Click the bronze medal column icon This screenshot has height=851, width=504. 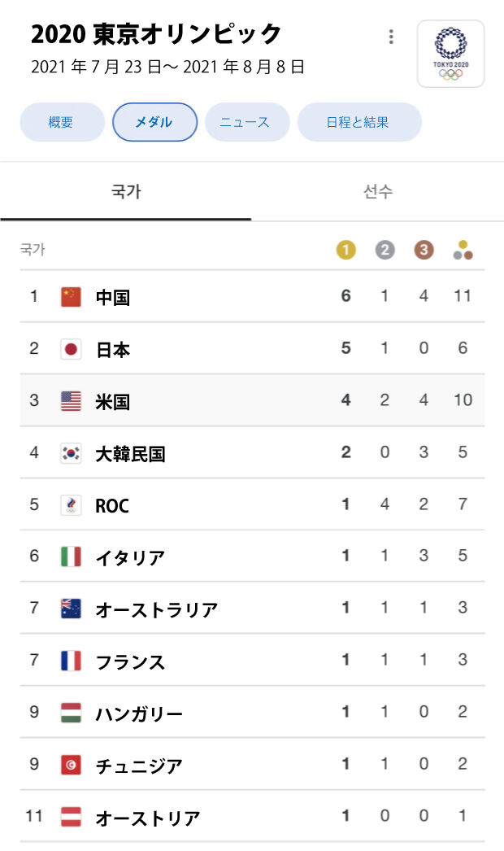pyautogui.click(x=424, y=251)
